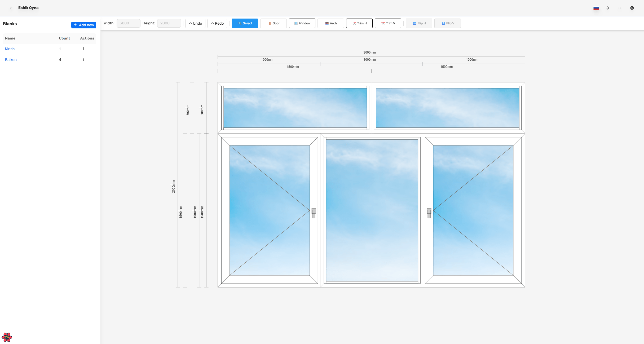Click the left window sash handle
The height and width of the screenshot is (344, 644).
pos(314,213)
